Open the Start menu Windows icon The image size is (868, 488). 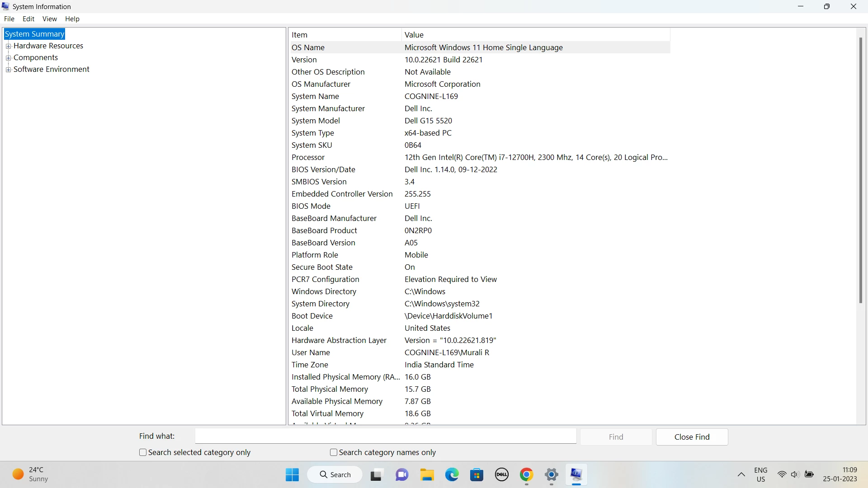[x=292, y=474]
